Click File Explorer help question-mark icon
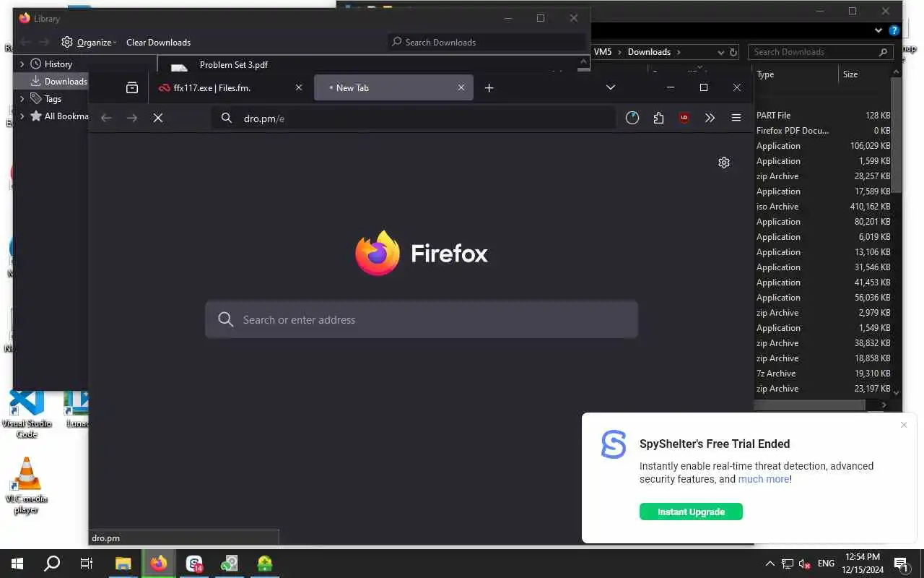This screenshot has width=924, height=578. pos(894,30)
